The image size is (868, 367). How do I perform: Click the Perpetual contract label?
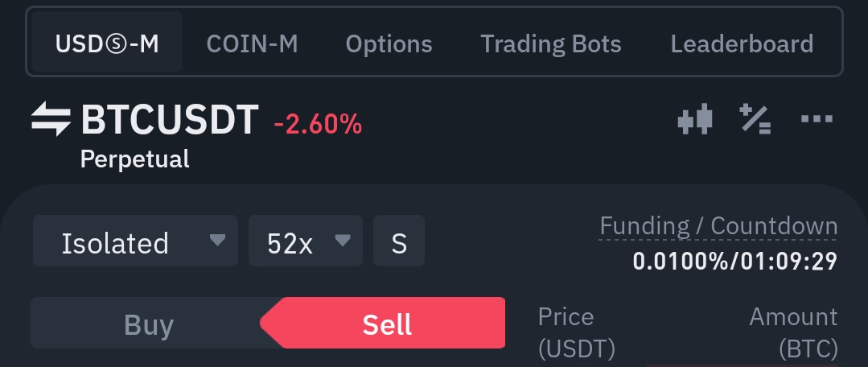[x=134, y=159]
